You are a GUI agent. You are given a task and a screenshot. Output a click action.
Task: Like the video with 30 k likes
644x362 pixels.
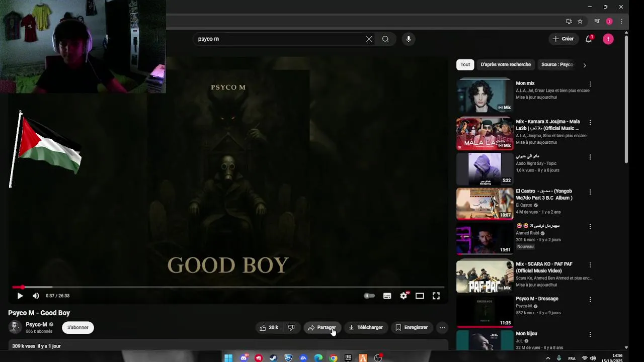click(269, 327)
